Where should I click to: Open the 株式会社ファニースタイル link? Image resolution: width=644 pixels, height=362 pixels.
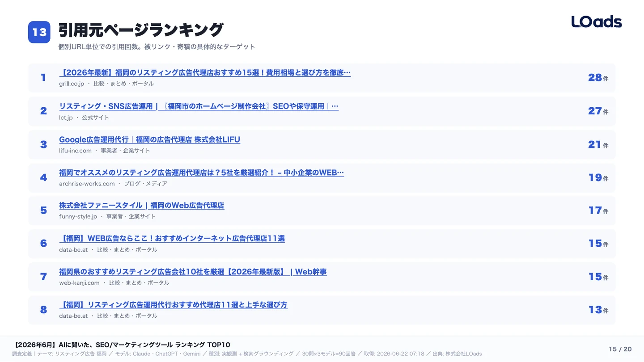point(141,206)
